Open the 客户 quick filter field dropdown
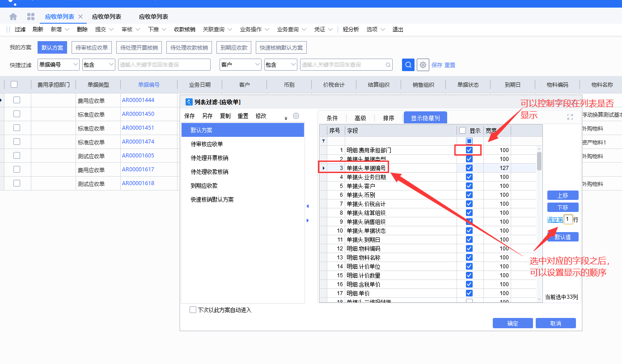The width and height of the screenshot is (622, 364). pyautogui.click(x=241, y=65)
